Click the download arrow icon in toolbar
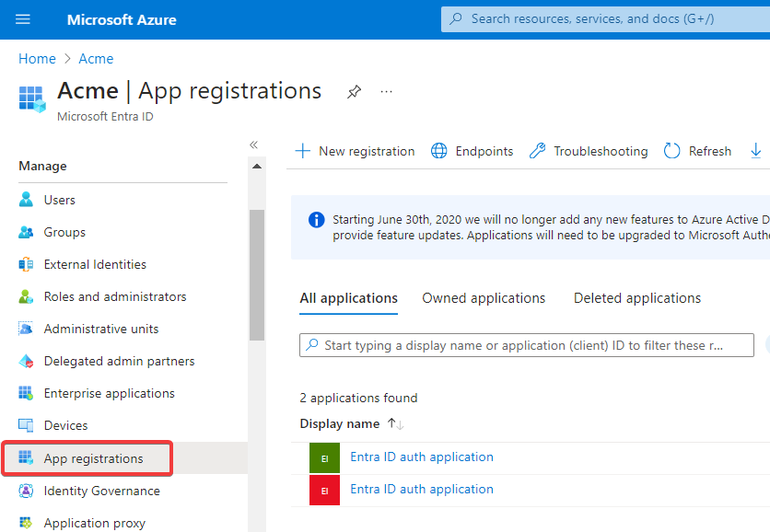The image size is (770, 532). pyautogui.click(x=756, y=151)
